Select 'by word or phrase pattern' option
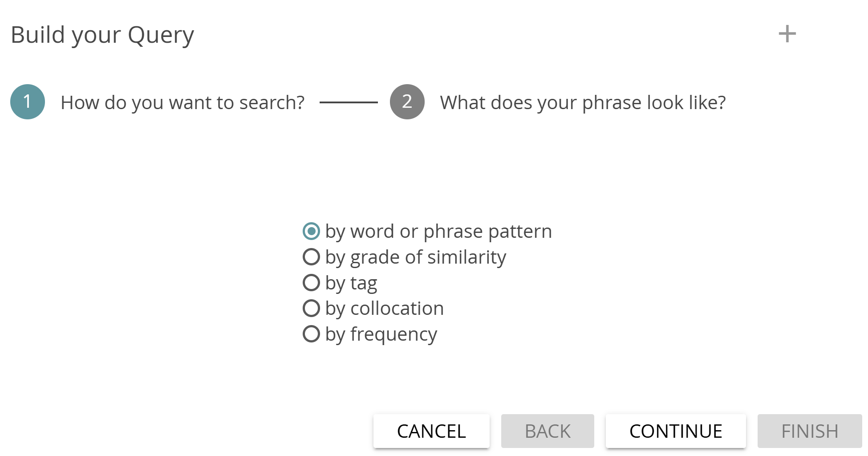 pyautogui.click(x=312, y=231)
